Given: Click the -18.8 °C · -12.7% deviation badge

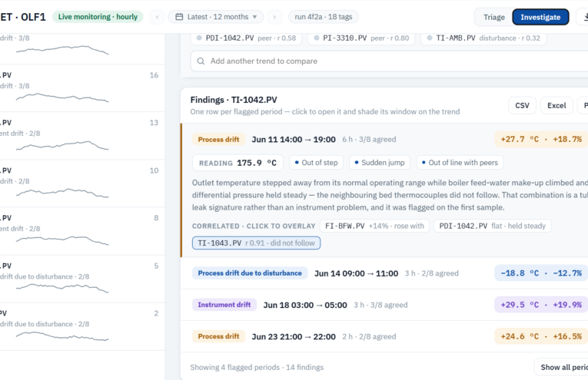Looking at the screenshot, I should (x=541, y=273).
